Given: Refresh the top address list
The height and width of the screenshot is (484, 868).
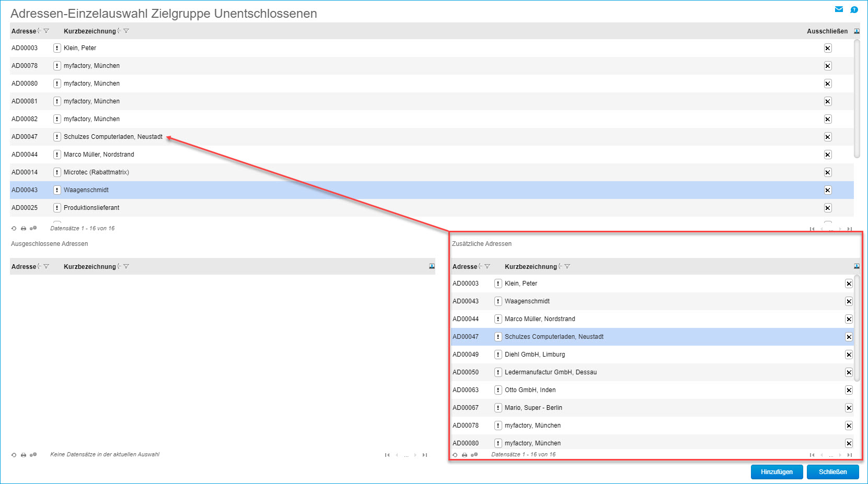Looking at the screenshot, I should (x=14, y=228).
